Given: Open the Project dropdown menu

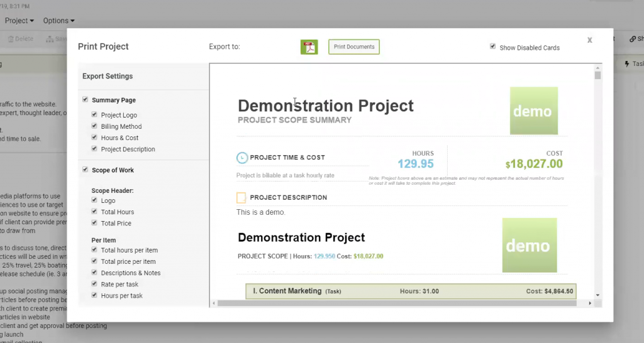Looking at the screenshot, I should click(19, 21).
